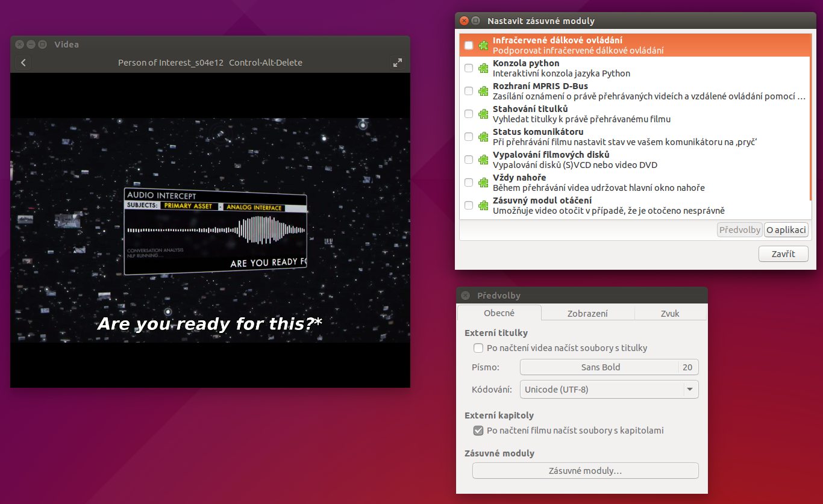Viewport: 823px width, 504px height.
Task: Go back using the arrow in Videa
Action: (x=23, y=63)
